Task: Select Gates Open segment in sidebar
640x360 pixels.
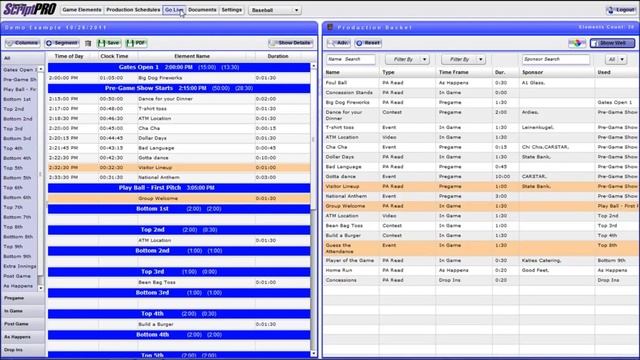Action: (20, 70)
